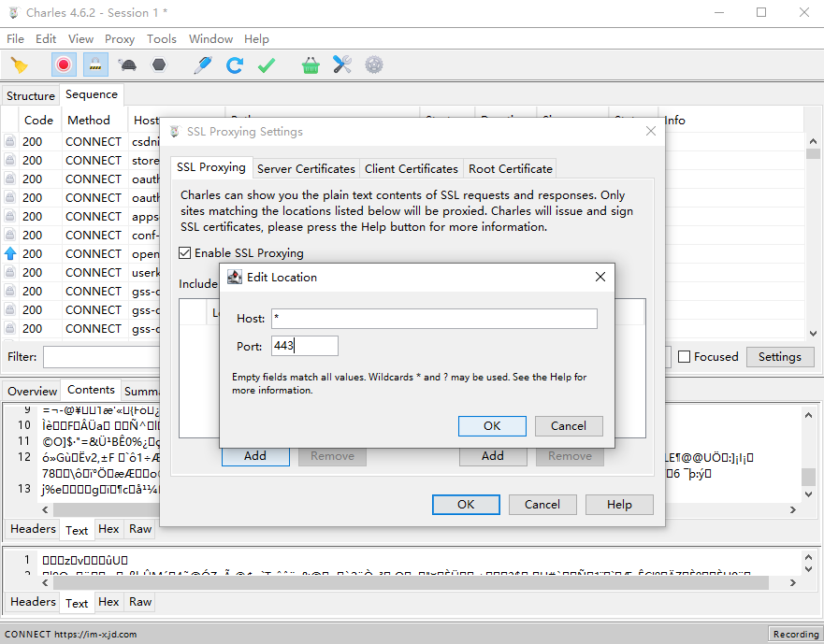Click the Recording status button

795,634
